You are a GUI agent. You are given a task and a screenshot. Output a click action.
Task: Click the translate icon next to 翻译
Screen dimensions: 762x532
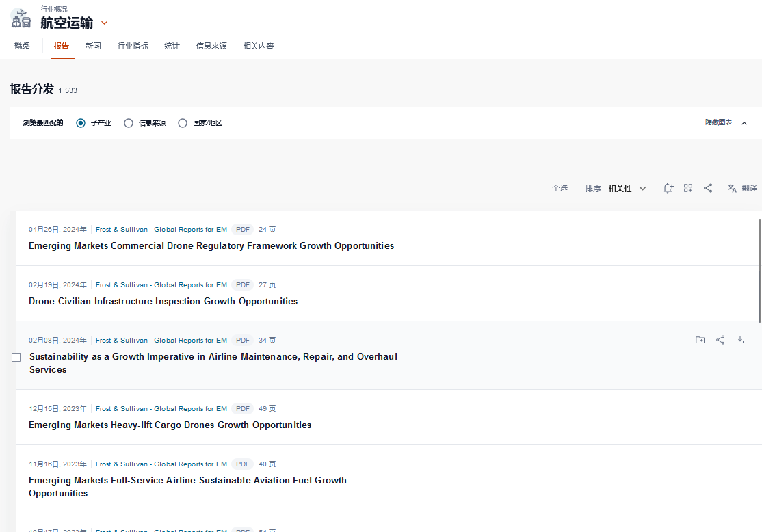click(x=732, y=188)
